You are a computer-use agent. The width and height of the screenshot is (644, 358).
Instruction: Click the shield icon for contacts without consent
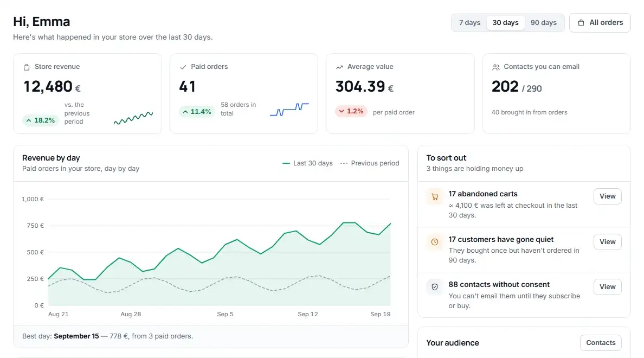[x=435, y=287]
